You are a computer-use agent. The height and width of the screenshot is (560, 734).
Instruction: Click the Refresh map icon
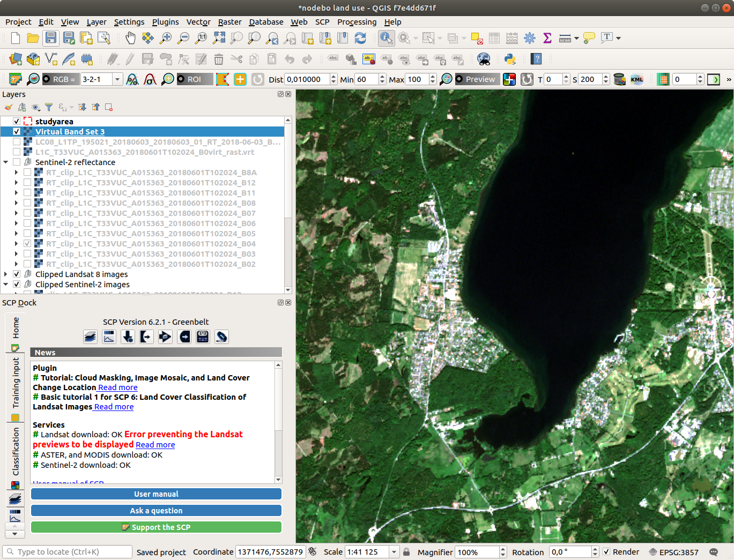pos(360,38)
